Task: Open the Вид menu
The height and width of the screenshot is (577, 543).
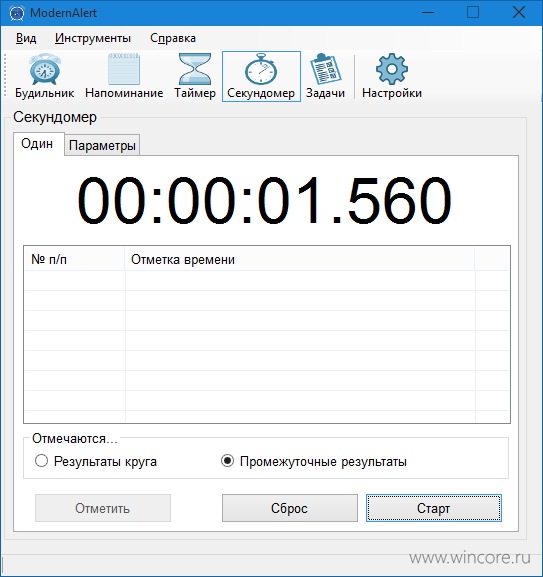Action: click(26, 38)
